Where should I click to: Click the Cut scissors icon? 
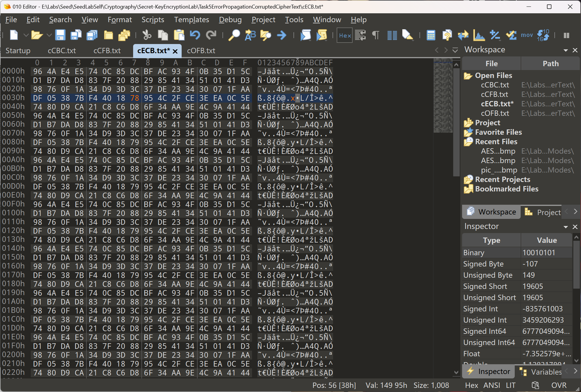pos(147,35)
